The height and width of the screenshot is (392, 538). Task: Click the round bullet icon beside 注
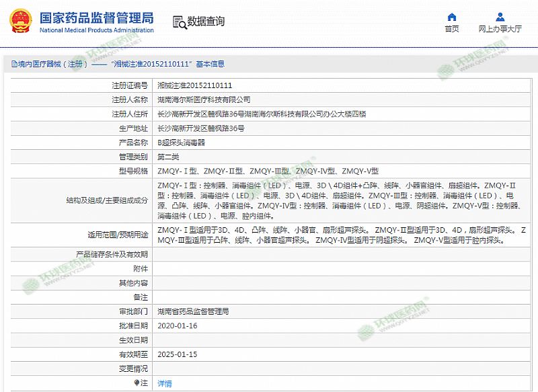pyautogui.click(x=138, y=383)
